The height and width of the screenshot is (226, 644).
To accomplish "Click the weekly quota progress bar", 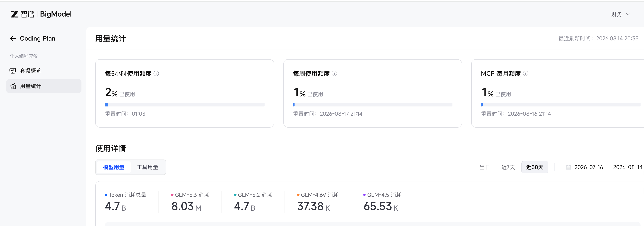I will (x=373, y=105).
